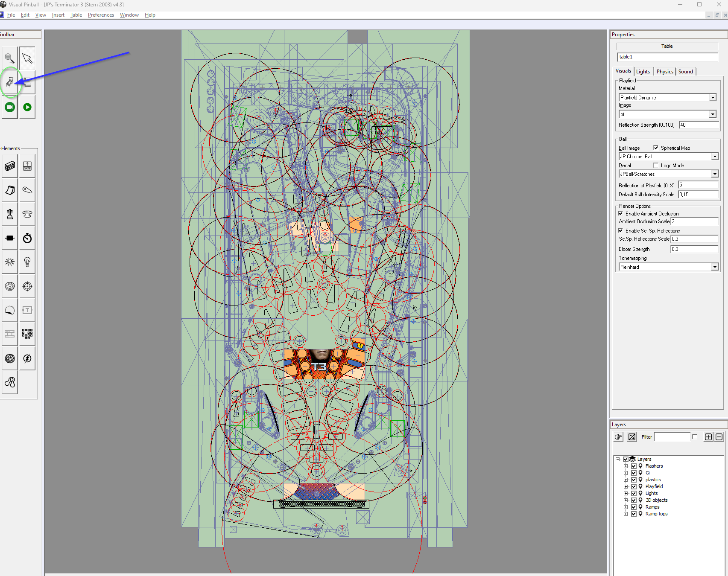Open the Preferences menu
The width and height of the screenshot is (728, 576).
click(x=101, y=15)
